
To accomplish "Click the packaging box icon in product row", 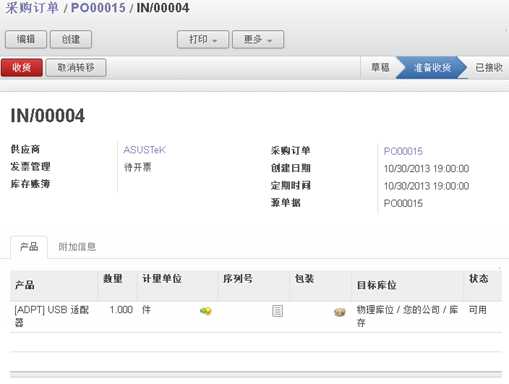I will click(x=340, y=312).
